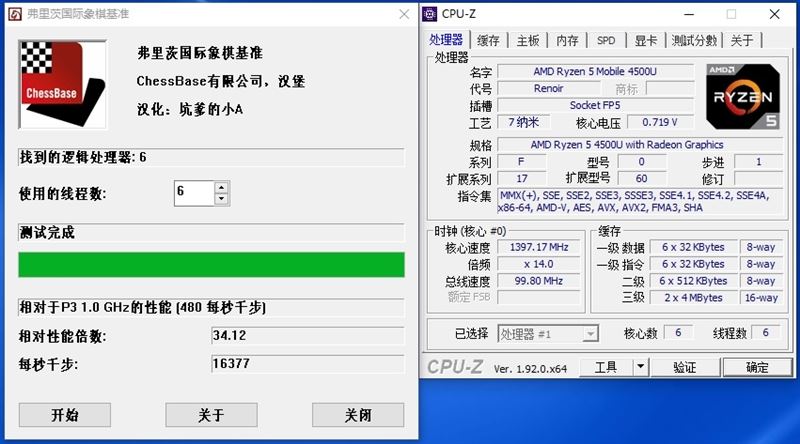The height and width of the screenshot is (444, 800).
Task: Click the L3 cache value 2 x 4 MBytes
Action: [x=693, y=298]
